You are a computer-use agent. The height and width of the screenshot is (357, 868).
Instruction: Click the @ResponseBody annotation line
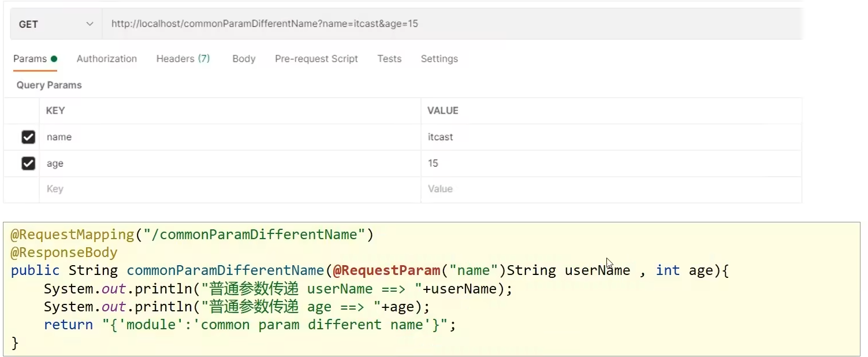pyautogui.click(x=64, y=252)
